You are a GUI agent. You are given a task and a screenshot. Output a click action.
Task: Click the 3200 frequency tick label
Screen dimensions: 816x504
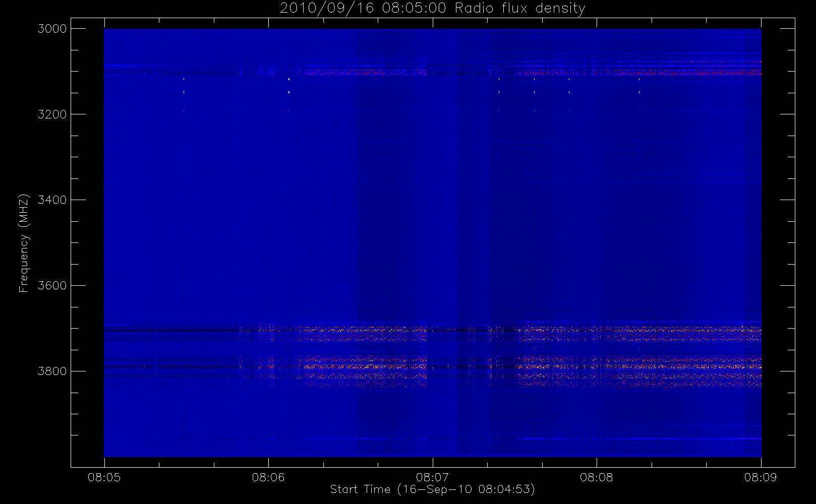click(x=52, y=114)
